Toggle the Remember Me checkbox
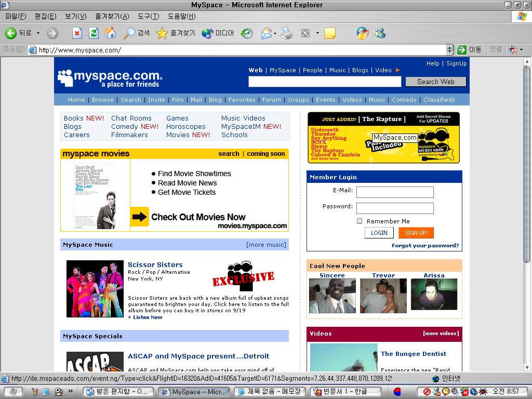 point(360,221)
